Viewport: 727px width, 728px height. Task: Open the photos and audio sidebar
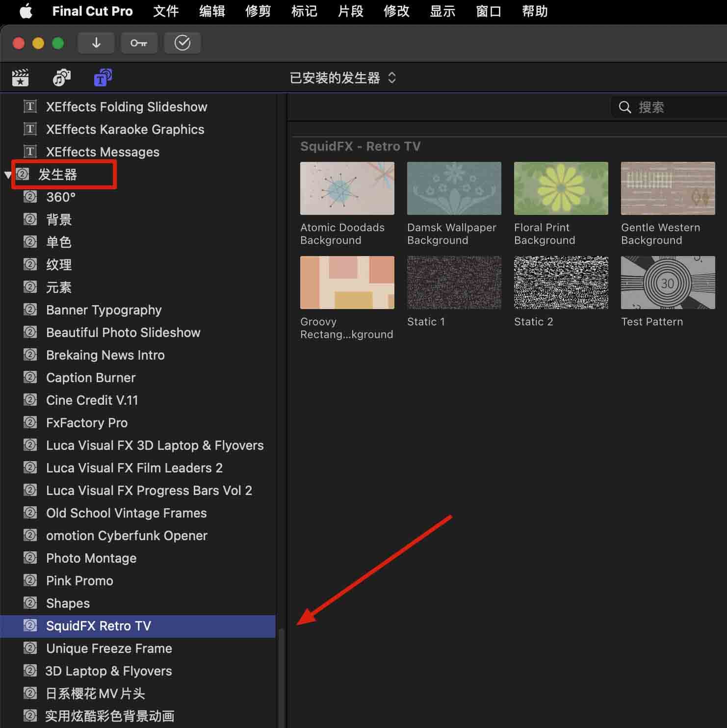[x=61, y=78]
